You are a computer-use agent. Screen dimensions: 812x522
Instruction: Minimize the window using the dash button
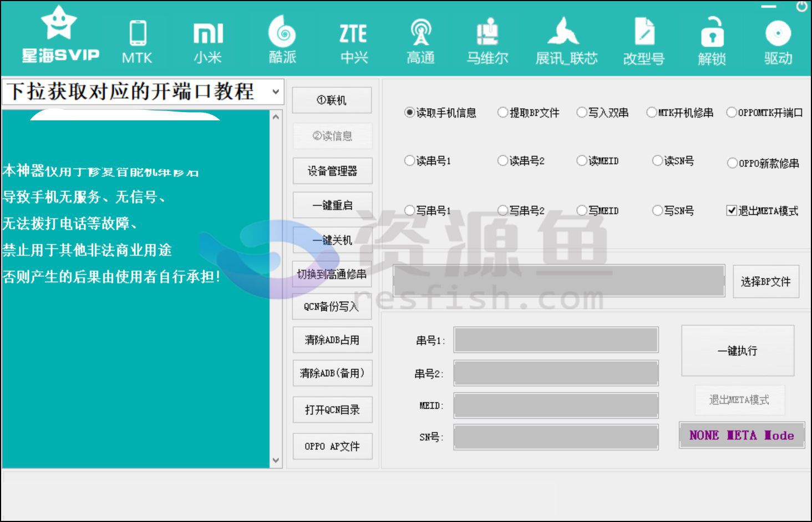pos(769,7)
